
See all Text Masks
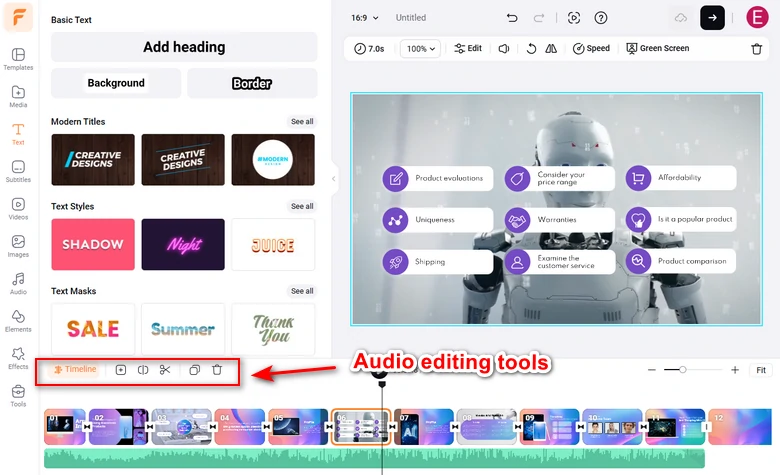pyautogui.click(x=302, y=291)
